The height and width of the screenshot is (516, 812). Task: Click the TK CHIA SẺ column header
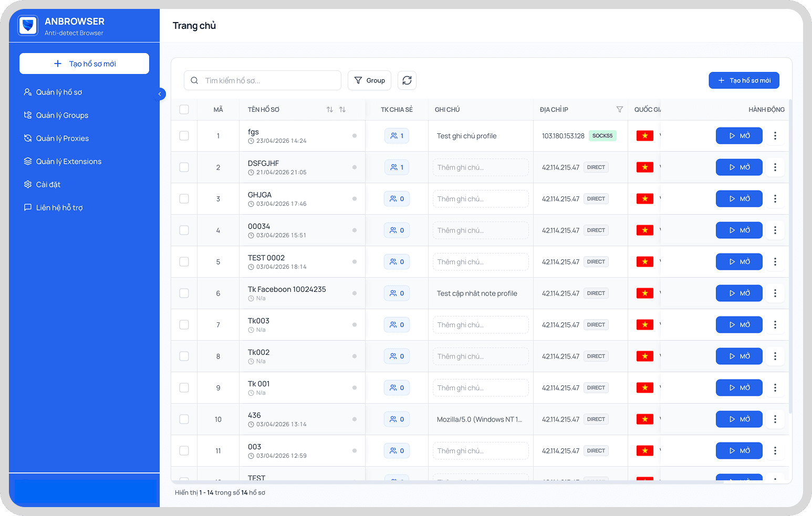tap(397, 110)
